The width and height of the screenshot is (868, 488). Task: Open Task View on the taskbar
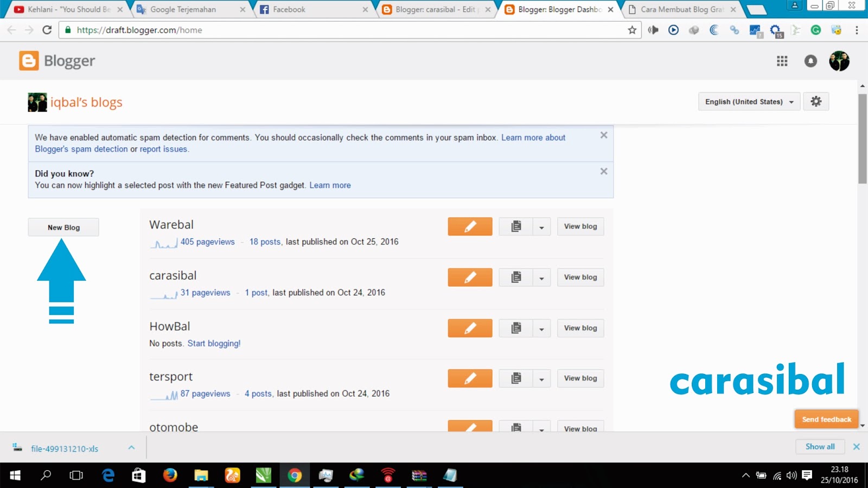click(x=76, y=476)
